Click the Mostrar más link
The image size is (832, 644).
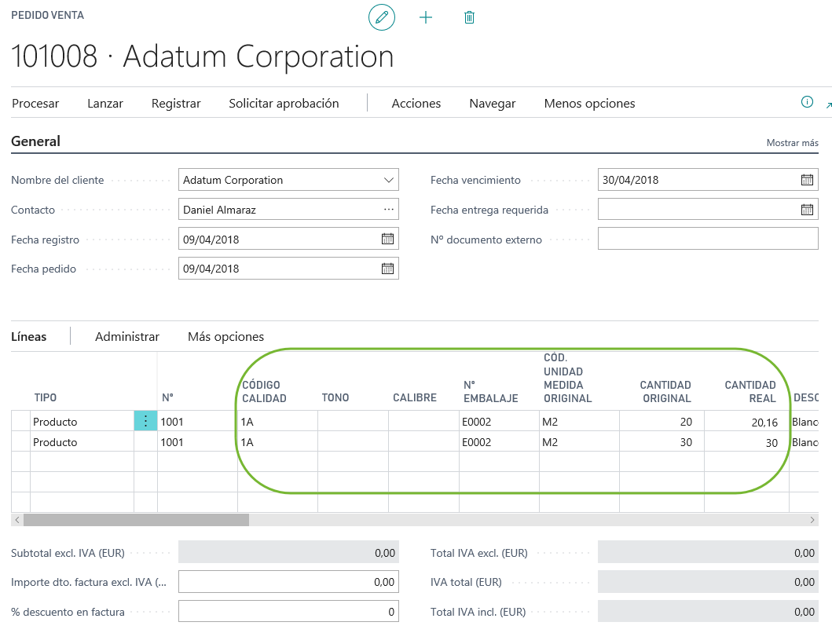click(x=792, y=143)
